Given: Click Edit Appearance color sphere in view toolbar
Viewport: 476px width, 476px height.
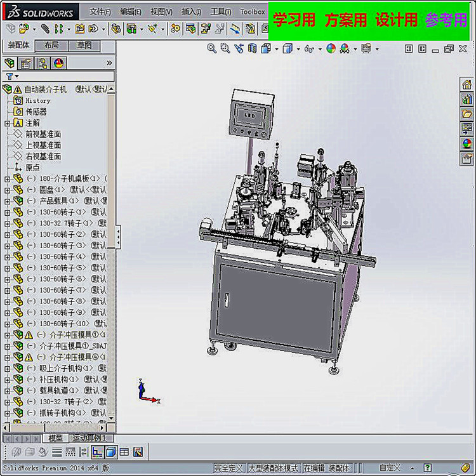Looking at the screenshot, I should (x=331, y=48).
